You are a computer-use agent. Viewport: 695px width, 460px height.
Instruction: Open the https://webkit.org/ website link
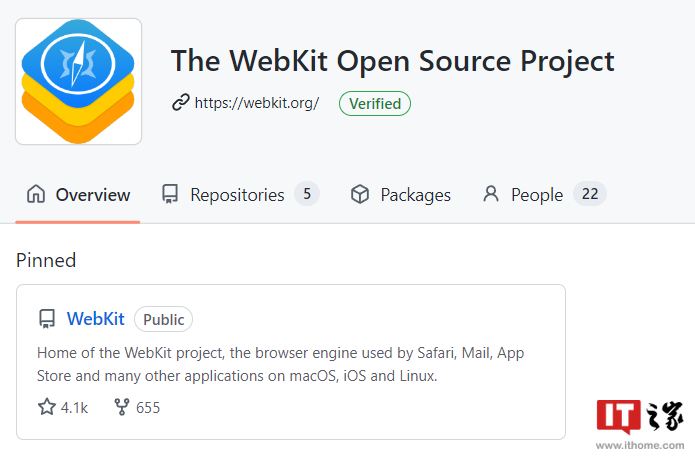click(257, 103)
